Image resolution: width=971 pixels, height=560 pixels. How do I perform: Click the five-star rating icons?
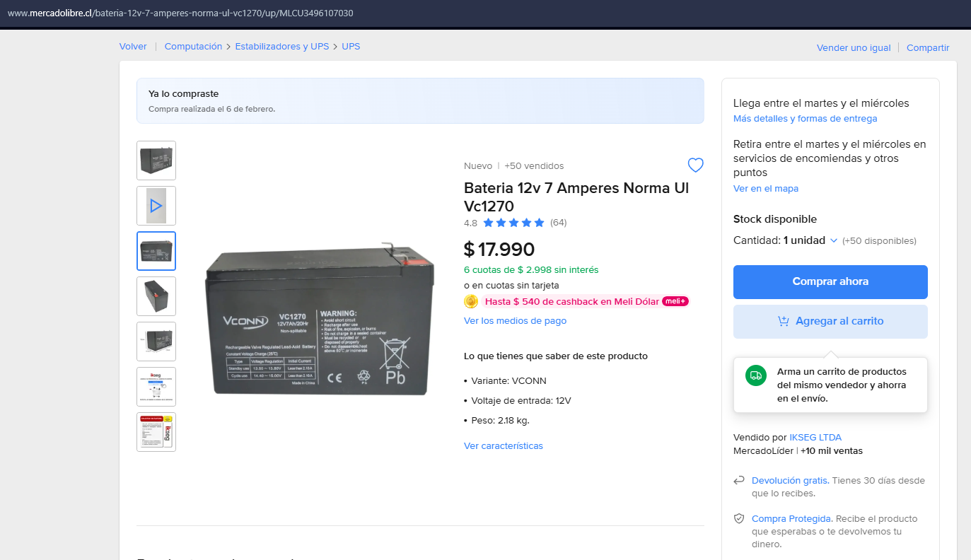pos(514,223)
